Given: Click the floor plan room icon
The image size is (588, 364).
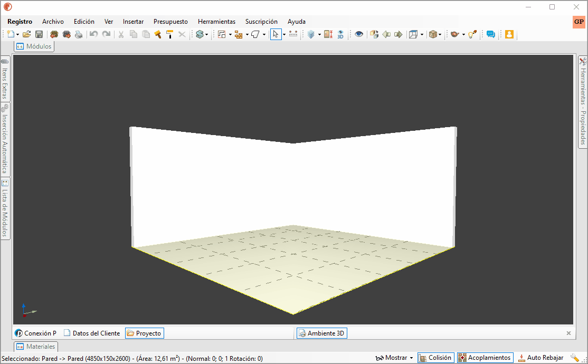Looking at the screenshot, I should [222, 34].
